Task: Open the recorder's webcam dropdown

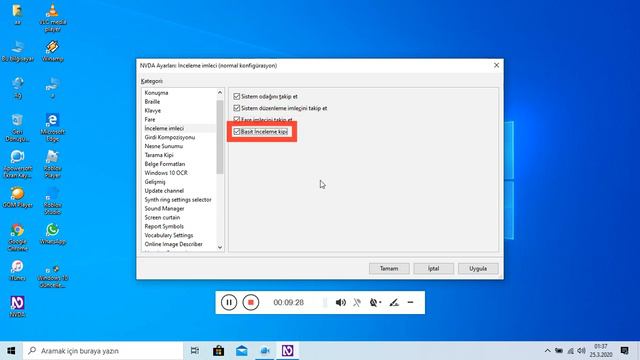Action: coord(375,302)
